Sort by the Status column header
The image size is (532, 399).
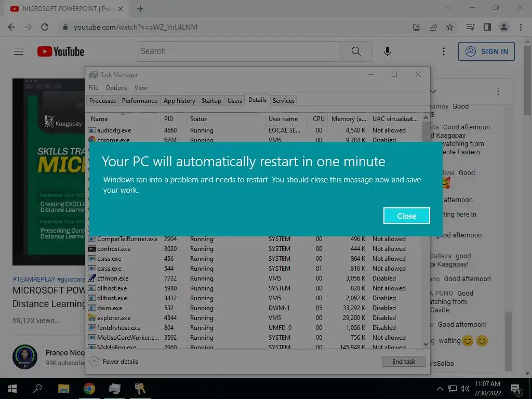[x=225, y=119]
